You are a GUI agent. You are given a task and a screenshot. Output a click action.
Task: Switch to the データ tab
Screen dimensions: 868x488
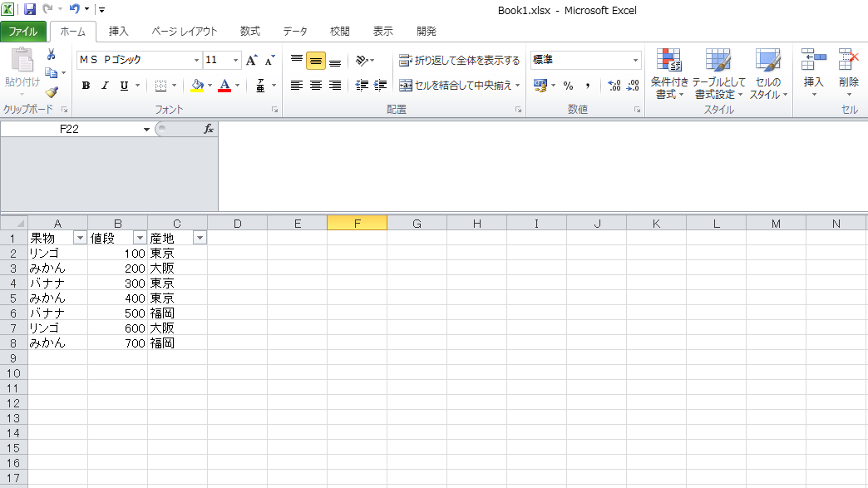point(295,32)
